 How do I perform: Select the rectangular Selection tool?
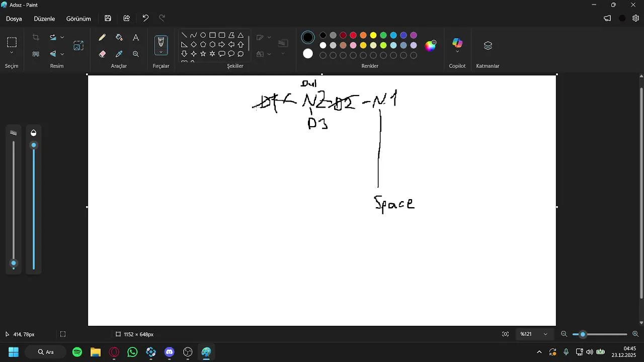point(12,42)
